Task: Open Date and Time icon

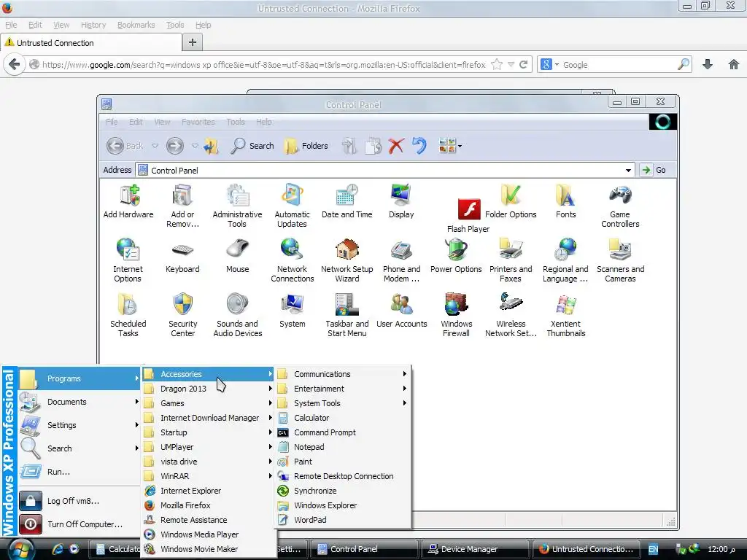Action: pyautogui.click(x=347, y=201)
